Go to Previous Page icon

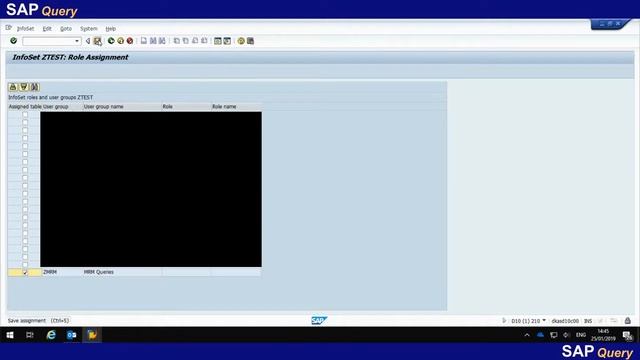(186, 41)
